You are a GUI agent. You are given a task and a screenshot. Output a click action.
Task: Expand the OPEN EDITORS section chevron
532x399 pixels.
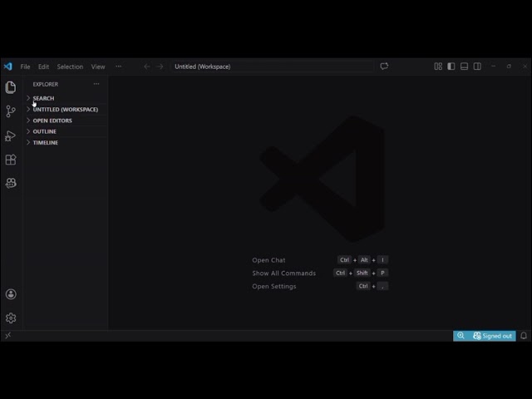pos(28,121)
